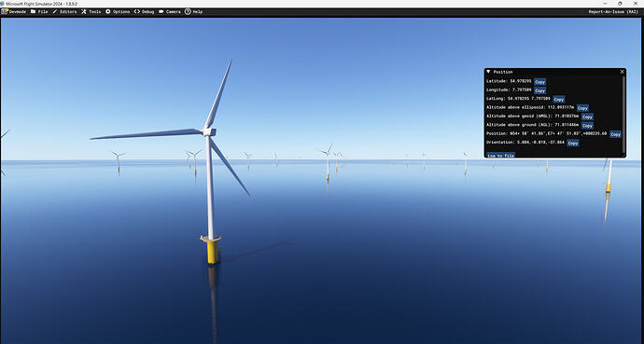Viewport: 644px width, 344px height.
Task: Click Report-An-Issue (RAI) in the menu bar
Action: (613, 12)
